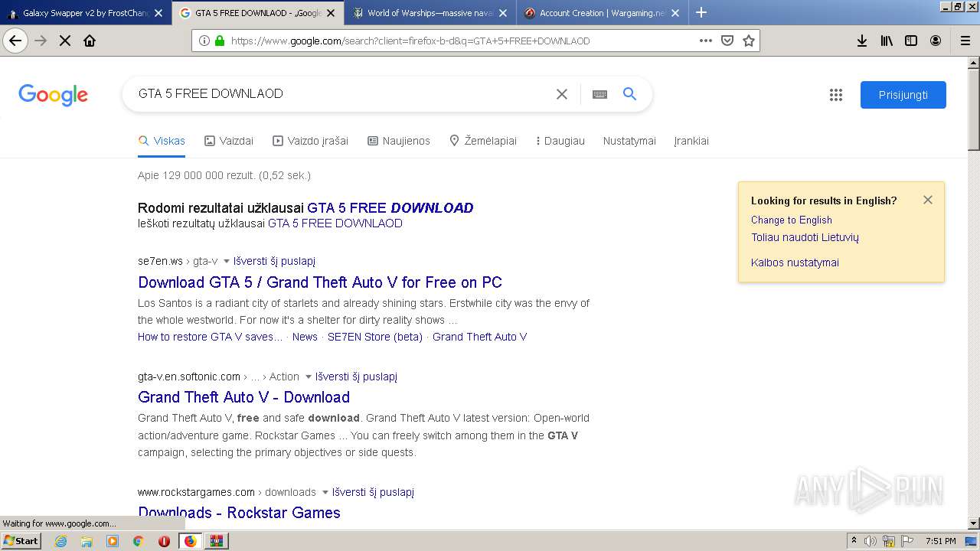The height and width of the screenshot is (551, 980).
Task: Show site information icon in the address bar
Action: pos(204,41)
